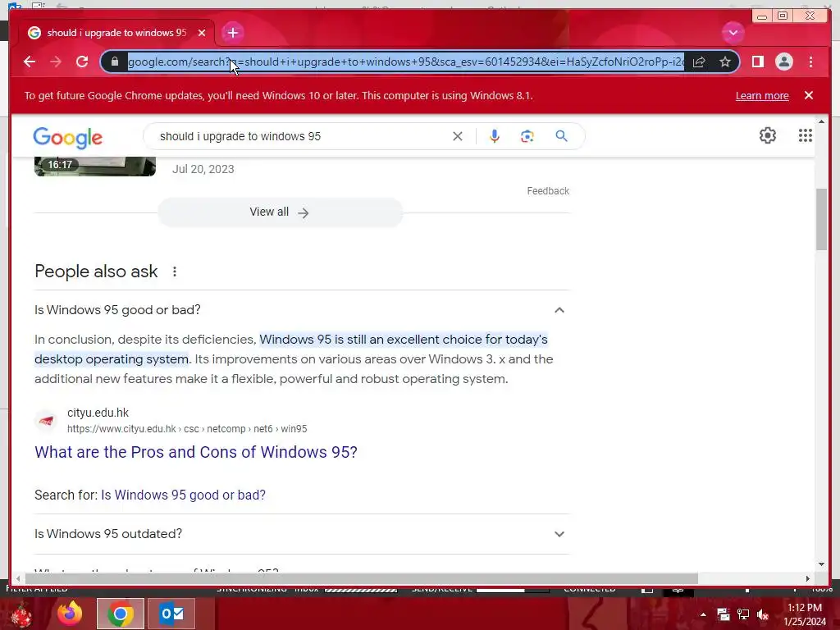Screen dimensions: 840x630
Task: Go forward with the Chrome forward arrow
Action: click(x=56, y=62)
